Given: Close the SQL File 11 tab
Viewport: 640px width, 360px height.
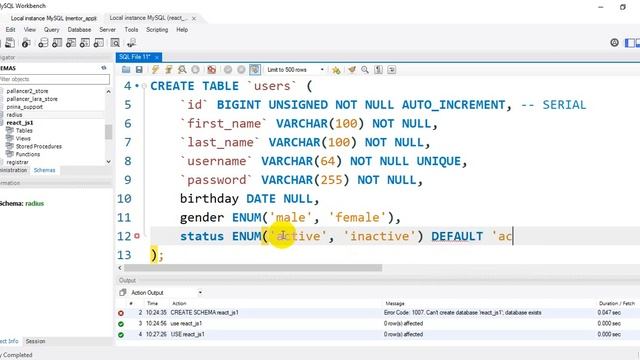Looking at the screenshot, I should click(157, 57).
